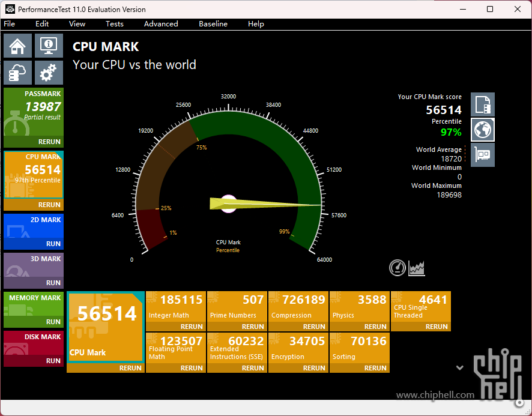This screenshot has width=532, height=416.
Task: Select the Extended Instructions 60232 tile
Action: [237, 348]
